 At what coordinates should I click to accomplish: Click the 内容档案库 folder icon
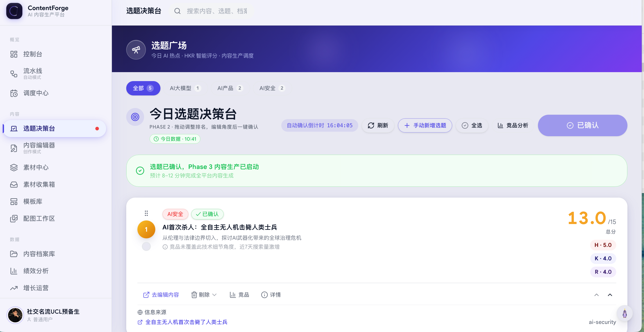click(x=14, y=254)
